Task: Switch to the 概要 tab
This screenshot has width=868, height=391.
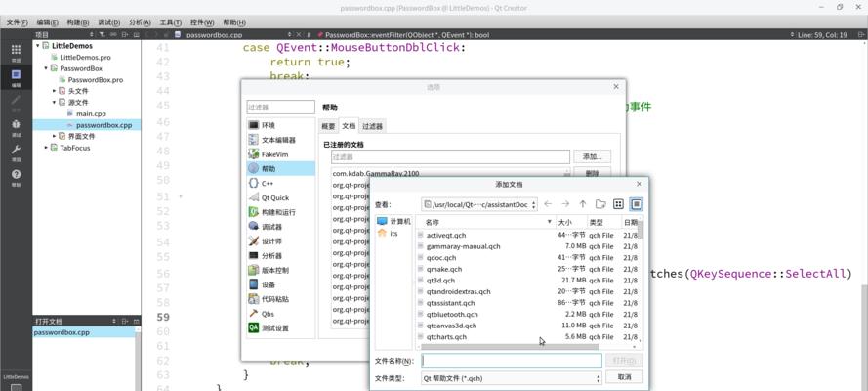Action: click(x=328, y=126)
